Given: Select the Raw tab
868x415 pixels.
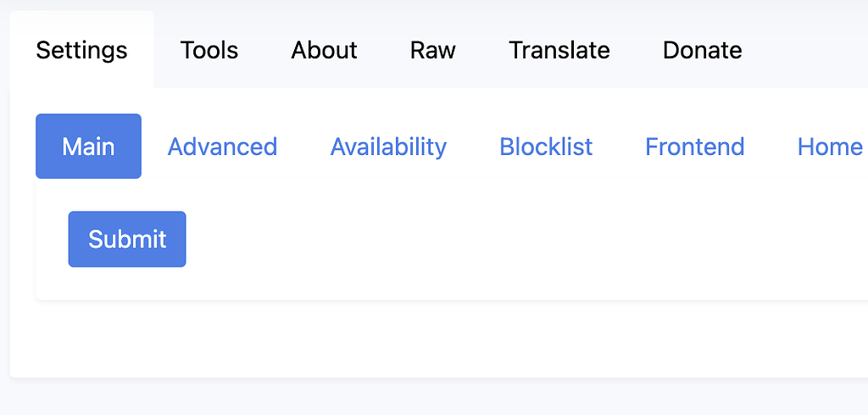Looking at the screenshot, I should click(432, 50).
